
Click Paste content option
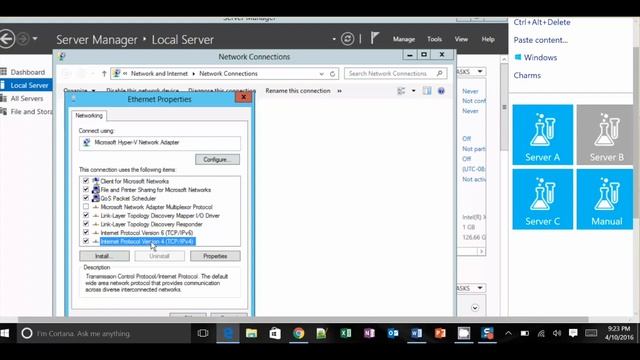coord(540,40)
